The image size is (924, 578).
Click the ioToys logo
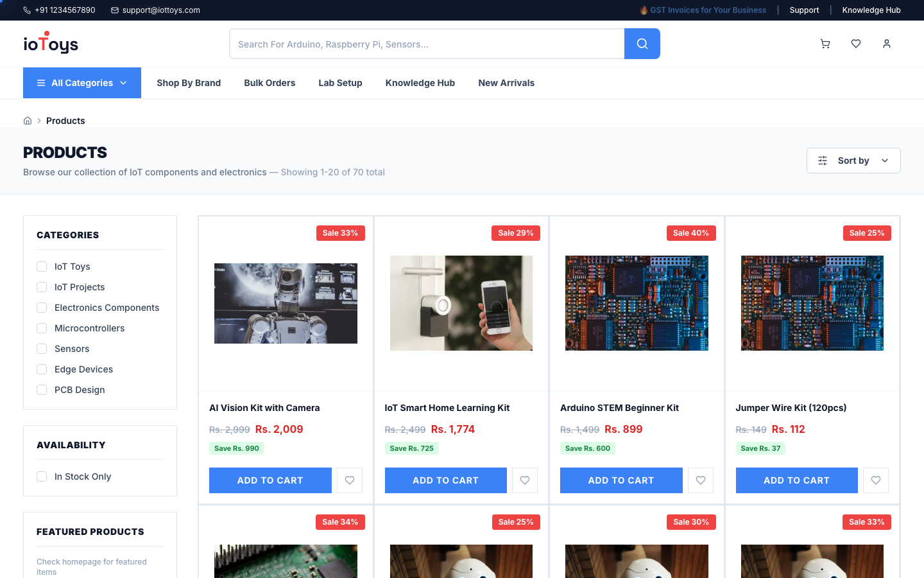pyautogui.click(x=51, y=43)
